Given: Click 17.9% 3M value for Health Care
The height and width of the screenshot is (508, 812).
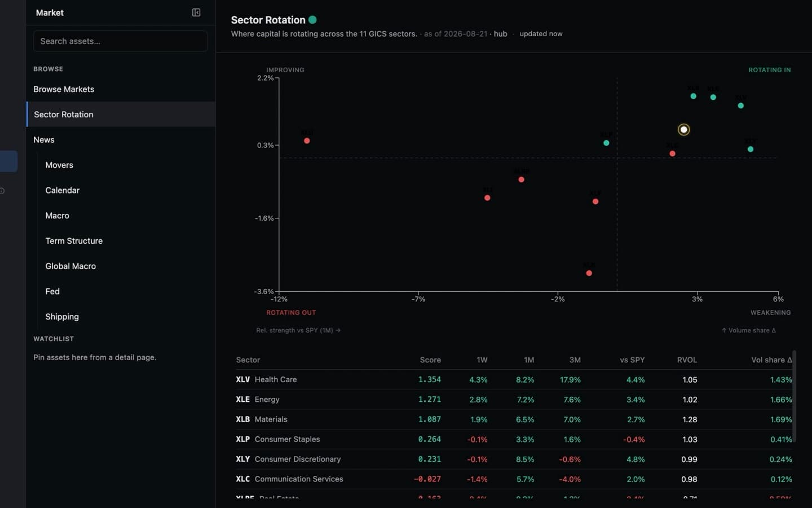Looking at the screenshot, I should pos(570,379).
